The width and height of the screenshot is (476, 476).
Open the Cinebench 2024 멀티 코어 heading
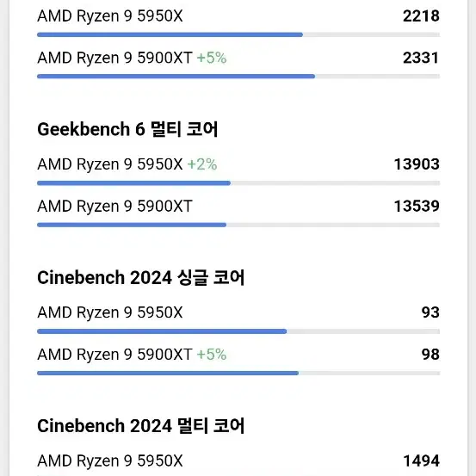141,425
